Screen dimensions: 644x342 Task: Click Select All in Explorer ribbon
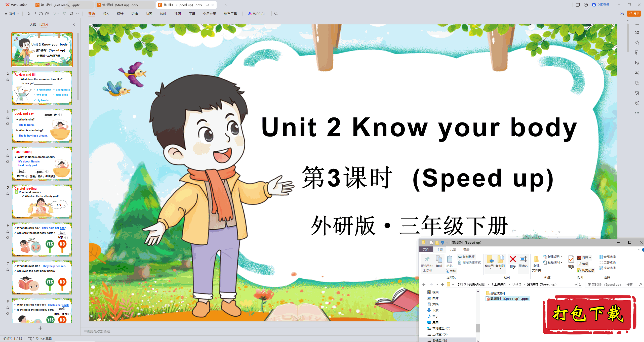607,257
